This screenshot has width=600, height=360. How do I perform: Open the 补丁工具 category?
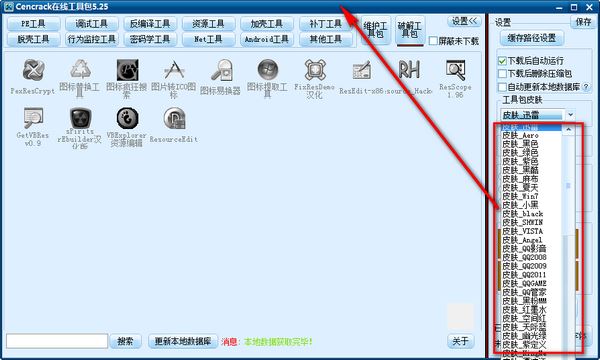(325, 24)
